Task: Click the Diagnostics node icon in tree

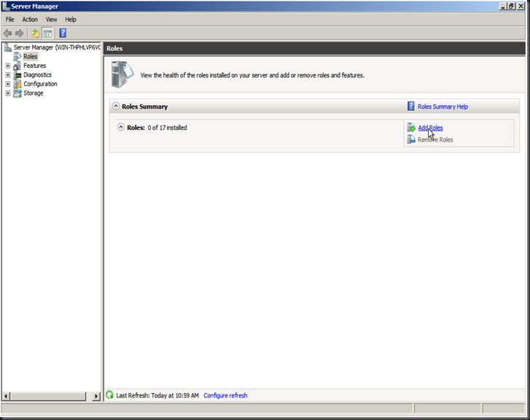Action: pyautogui.click(x=17, y=74)
